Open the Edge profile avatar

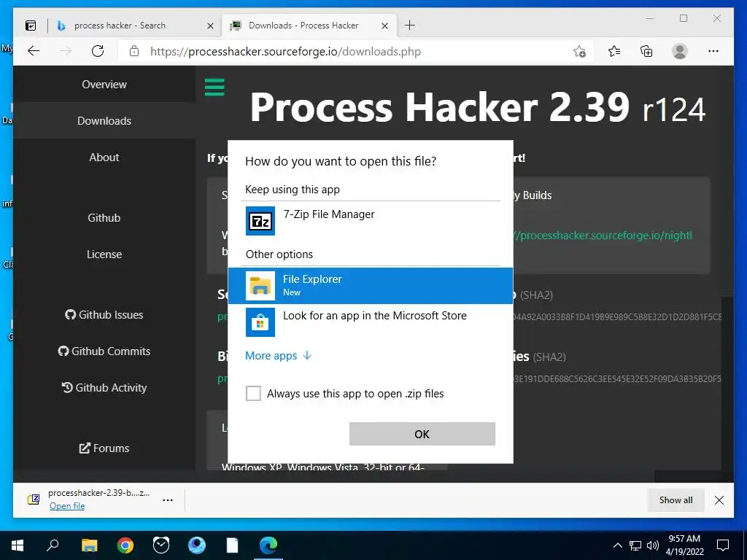coord(680,51)
